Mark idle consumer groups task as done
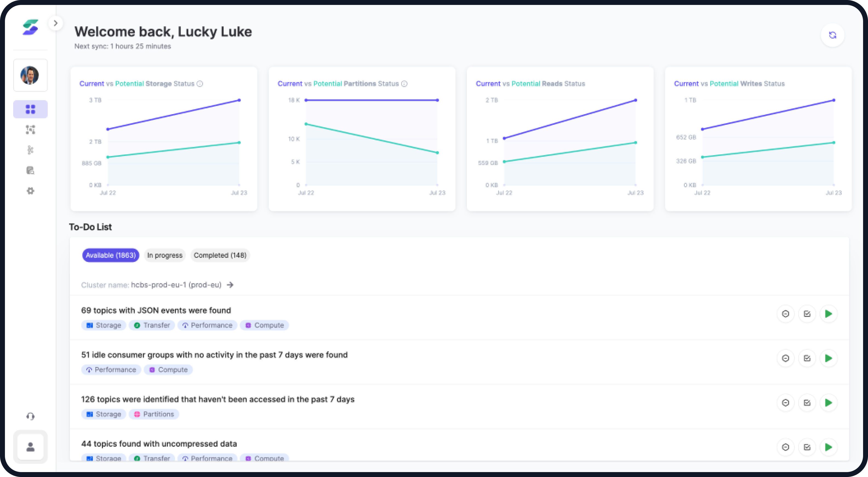Screen dimensions: 868x477 [x=807, y=358]
